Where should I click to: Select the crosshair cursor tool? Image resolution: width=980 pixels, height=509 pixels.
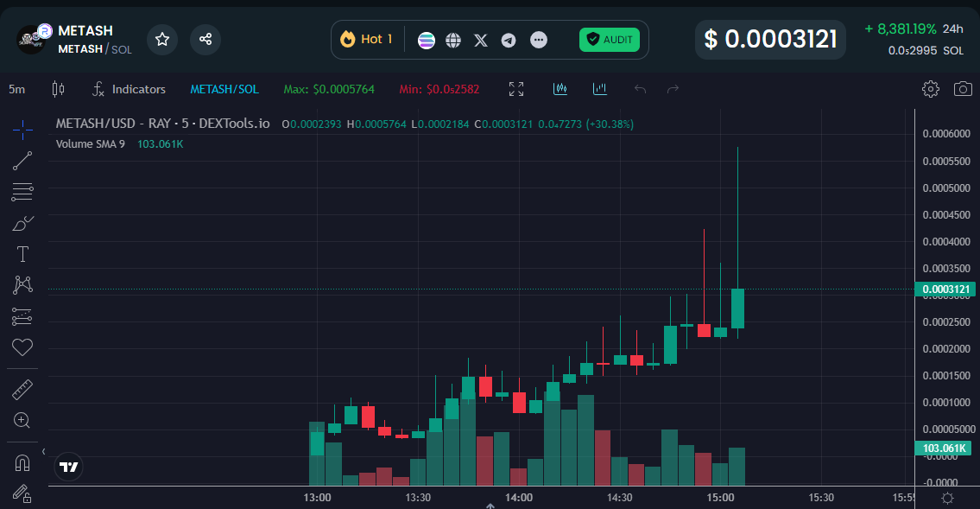coord(22,130)
